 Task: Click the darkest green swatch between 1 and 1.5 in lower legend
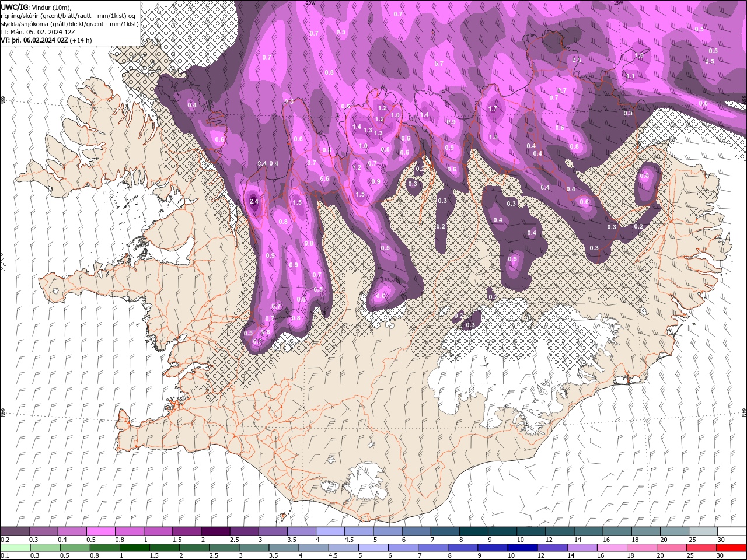click(x=135, y=548)
